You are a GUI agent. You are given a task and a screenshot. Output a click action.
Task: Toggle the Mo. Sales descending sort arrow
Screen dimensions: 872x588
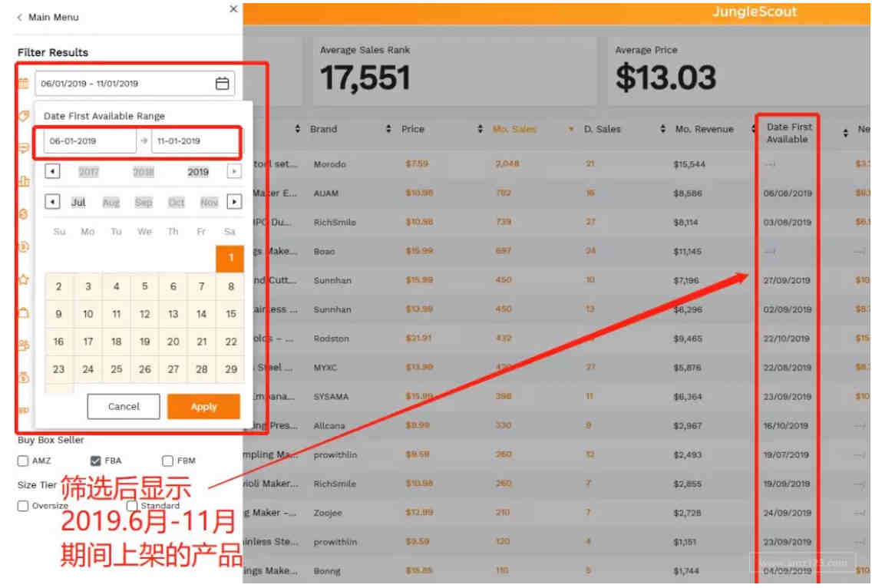570,130
